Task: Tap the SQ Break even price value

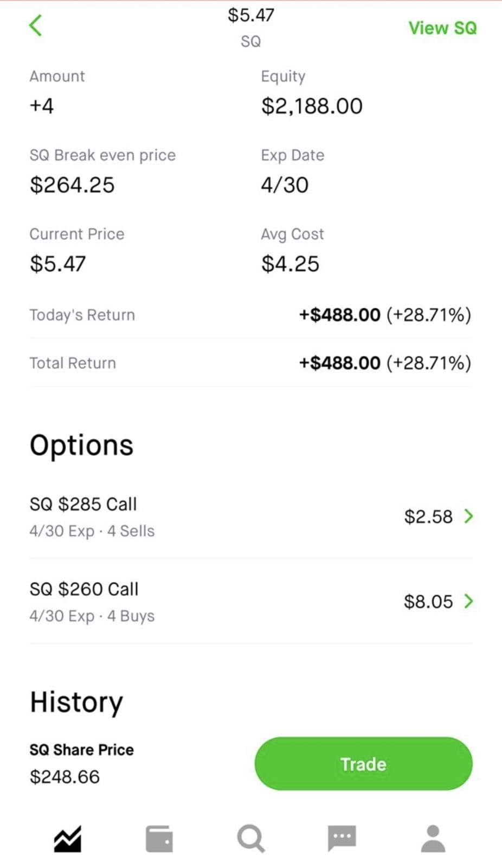Action: tap(72, 185)
